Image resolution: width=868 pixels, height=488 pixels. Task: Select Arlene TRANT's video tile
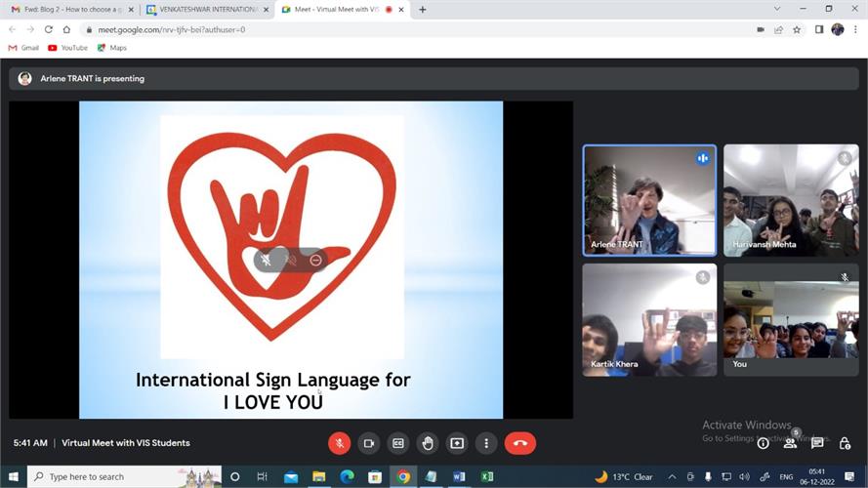649,200
